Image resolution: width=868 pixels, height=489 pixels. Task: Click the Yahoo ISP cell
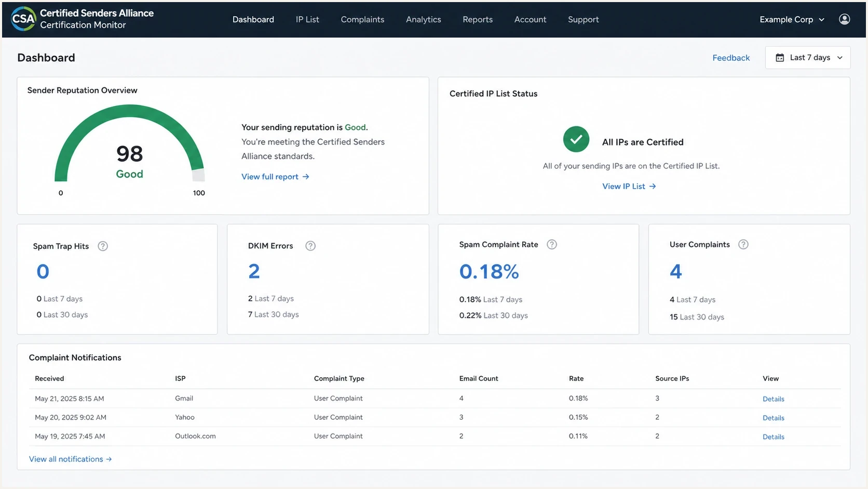[x=185, y=417]
